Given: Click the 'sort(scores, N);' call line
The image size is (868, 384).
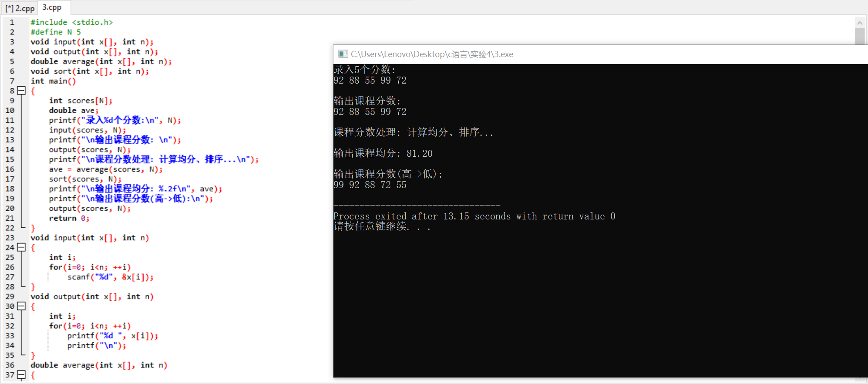Looking at the screenshot, I should point(85,179).
